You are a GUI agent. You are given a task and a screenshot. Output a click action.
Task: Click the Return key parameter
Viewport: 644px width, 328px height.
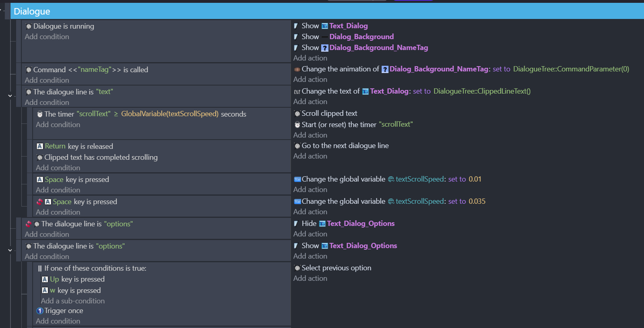click(55, 146)
